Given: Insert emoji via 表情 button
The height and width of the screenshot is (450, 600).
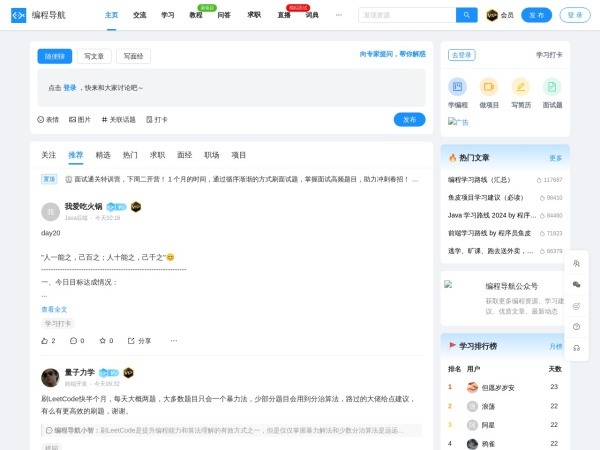Looking at the screenshot, I should (x=48, y=119).
